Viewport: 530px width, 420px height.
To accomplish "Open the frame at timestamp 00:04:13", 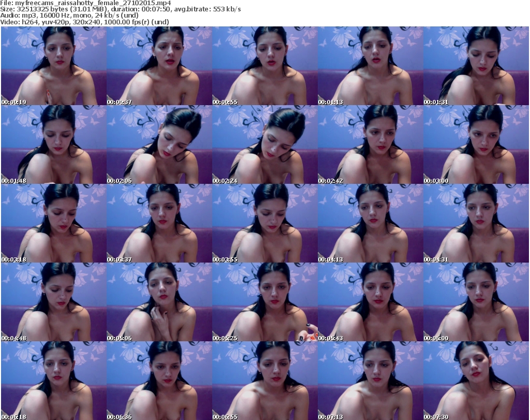I will (x=371, y=223).
